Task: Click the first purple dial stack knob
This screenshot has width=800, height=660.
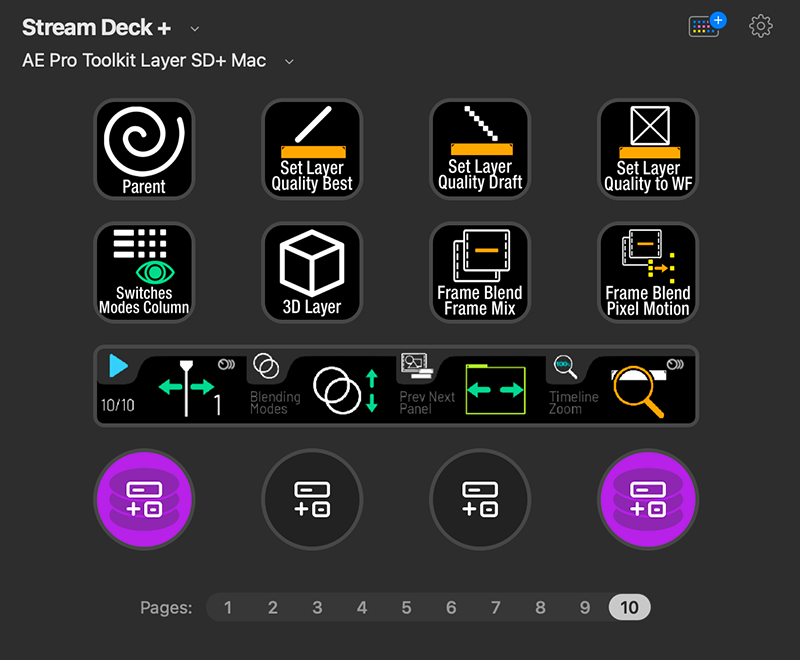Action: (x=144, y=499)
